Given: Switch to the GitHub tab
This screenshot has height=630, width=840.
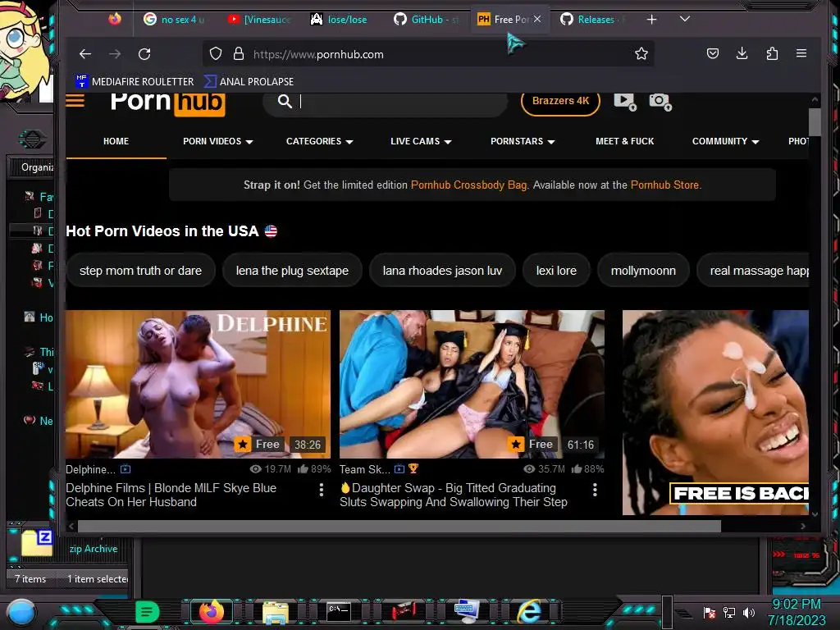Looking at the screenshot, I should (x=426, y=20).
